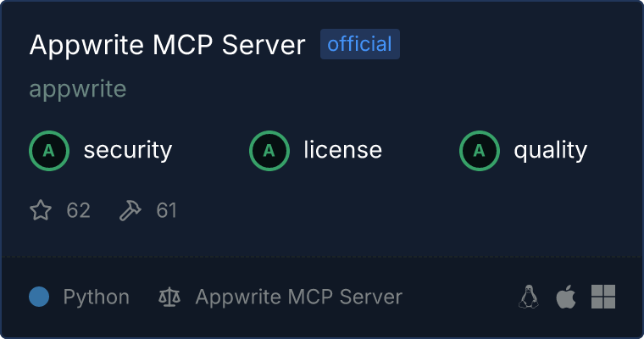Click the Python language label

pos(96,297)
